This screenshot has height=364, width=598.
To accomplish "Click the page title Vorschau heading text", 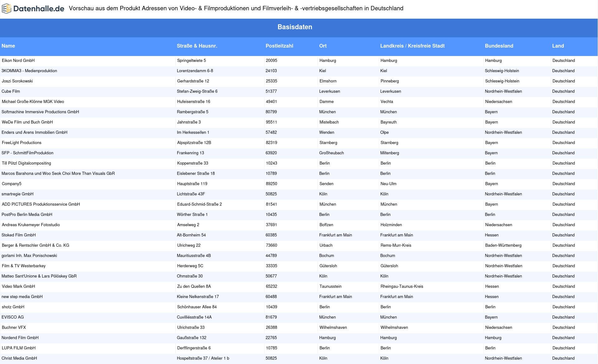I will click(x=236, y=8).
